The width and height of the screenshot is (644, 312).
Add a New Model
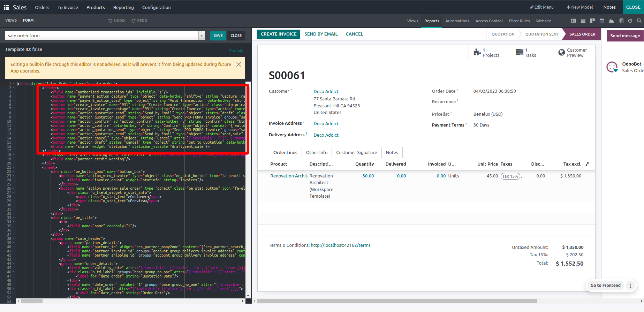click(580, 7)
